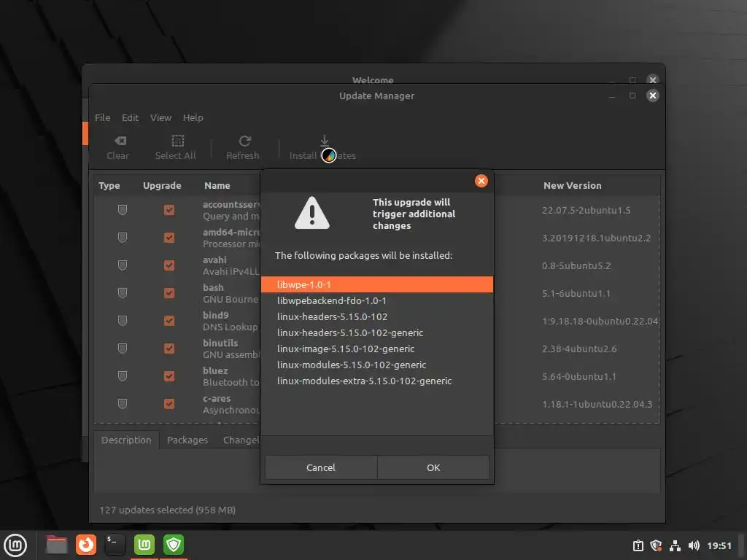This screenshot has width=747, height=560.
Task: Close the additional changes dialog with orange X
Action: [481, 181]
